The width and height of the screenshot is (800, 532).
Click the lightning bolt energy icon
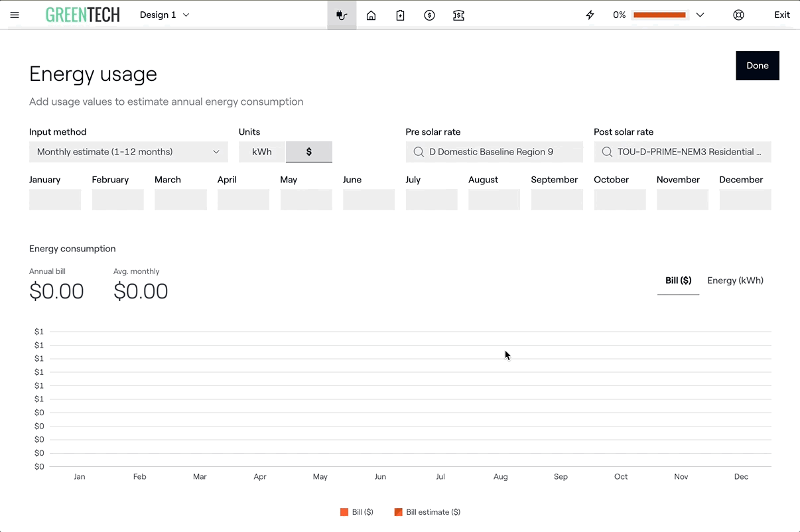590,15
